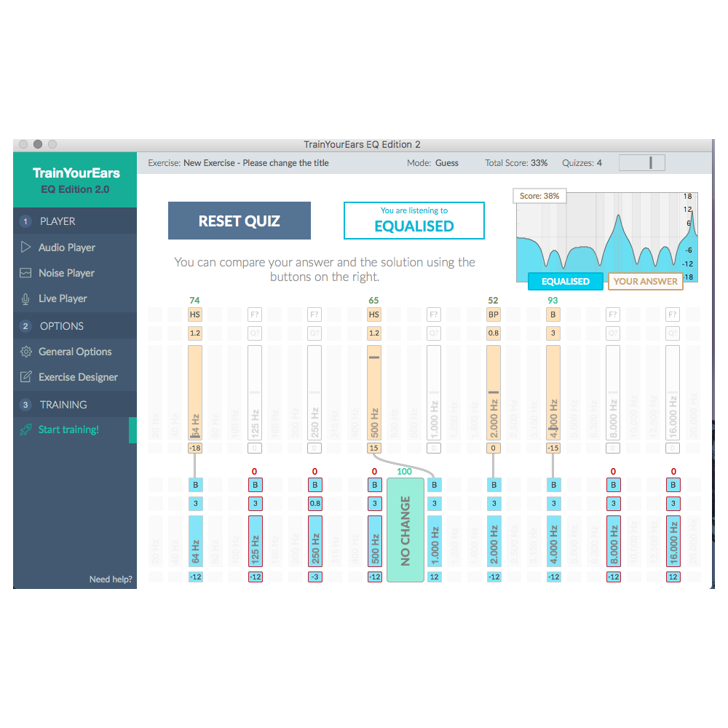Viewport: 728px width, 728px height.
Task: Open the Noise Player
Action: [x=65, y=273]
